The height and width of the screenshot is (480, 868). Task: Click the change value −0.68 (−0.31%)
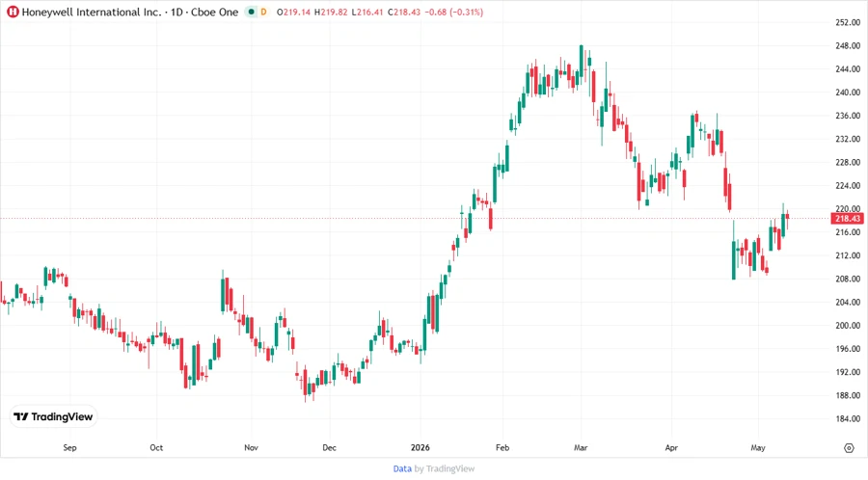(454, 12)
